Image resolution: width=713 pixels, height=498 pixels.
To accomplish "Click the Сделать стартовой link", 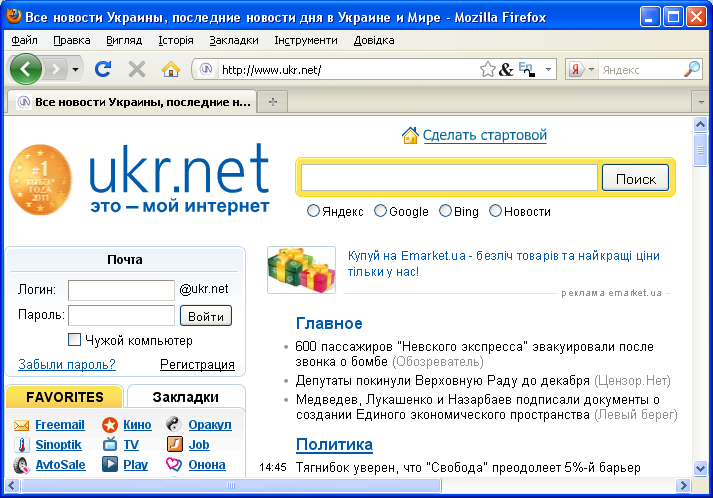I will point(485,135).
